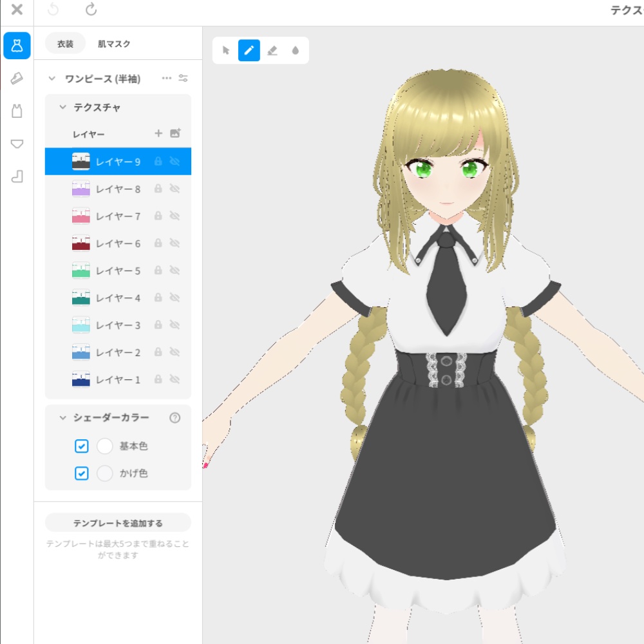The height and width of the screenshot is (644, 644).
Task: Select the blur droplet tool
Action: (x=296, y=50)
